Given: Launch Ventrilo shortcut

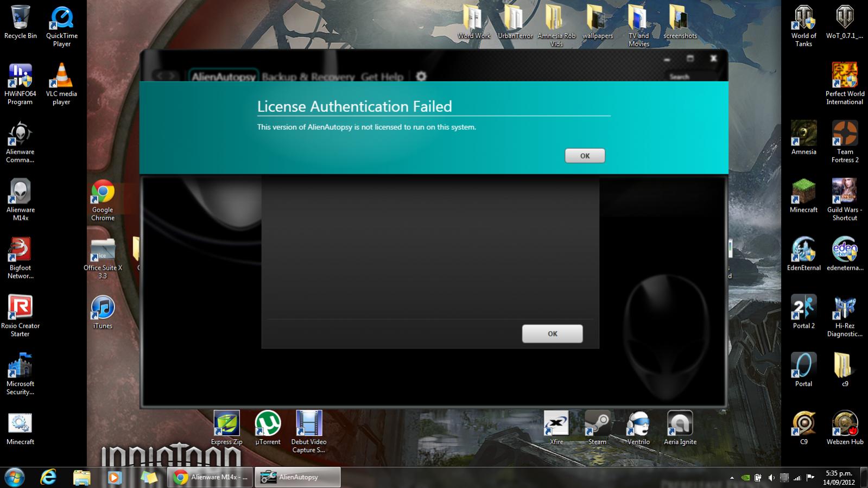Looking at the screenshot, I should [638, 429].
